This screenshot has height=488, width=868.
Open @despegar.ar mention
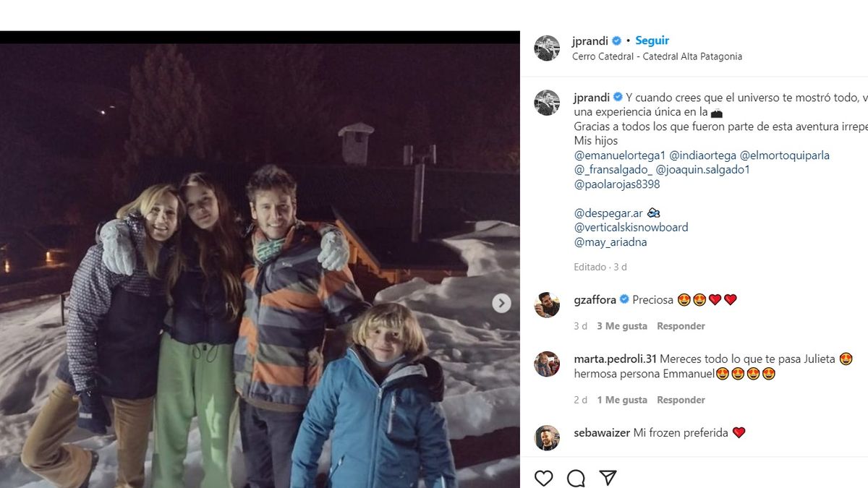pos(608,213)
